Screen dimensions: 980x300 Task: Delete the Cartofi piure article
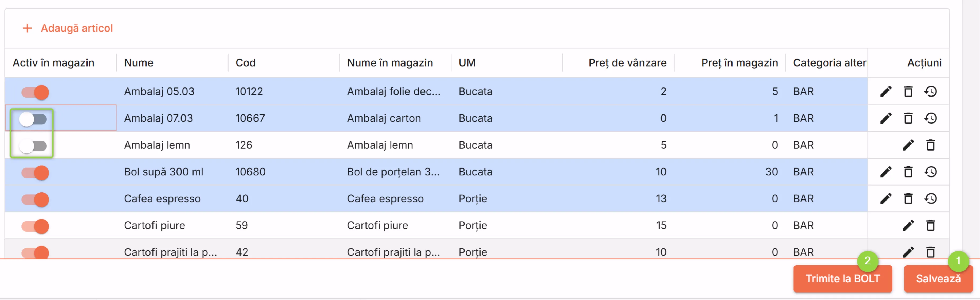[x=931, y=225]
